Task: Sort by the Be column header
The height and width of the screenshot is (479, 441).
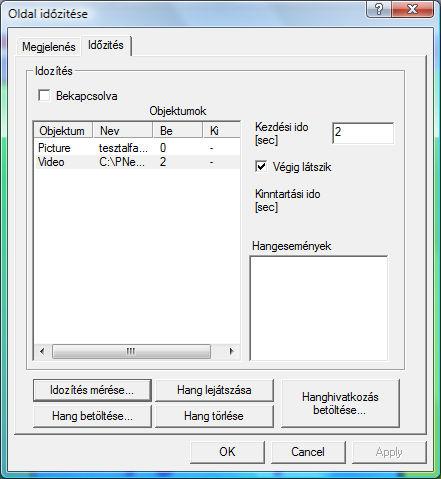Action: coord(178,131)
